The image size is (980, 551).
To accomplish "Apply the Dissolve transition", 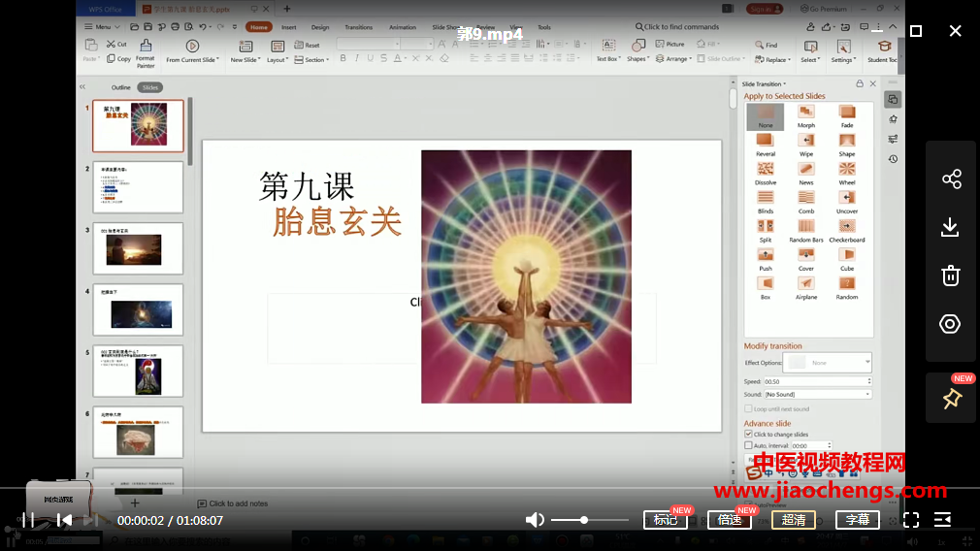I will tap(765, 174).
